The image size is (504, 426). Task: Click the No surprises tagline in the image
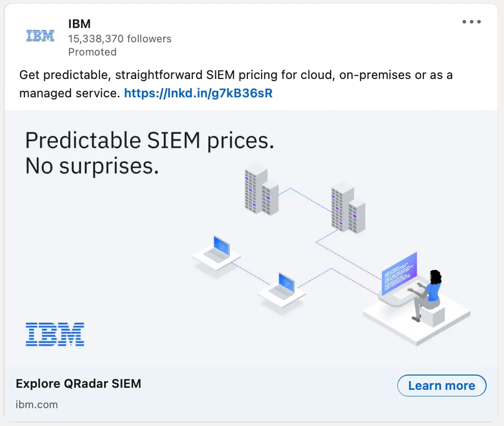click(92, 166)
